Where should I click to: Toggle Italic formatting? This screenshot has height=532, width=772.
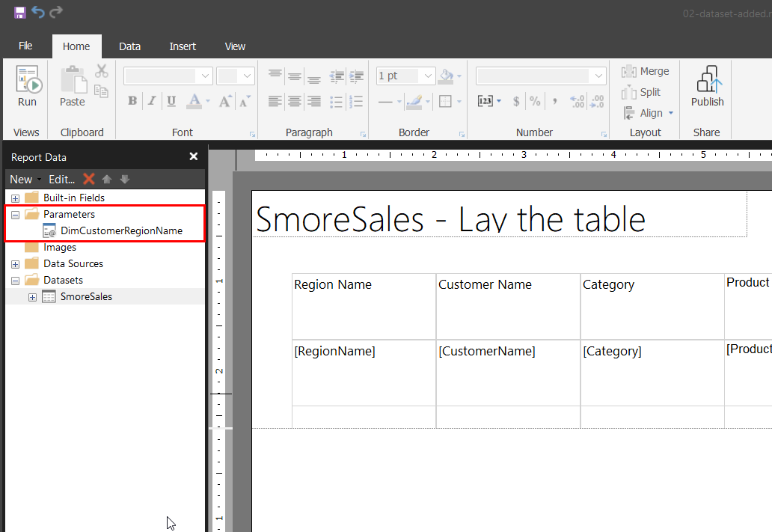(152, 101)
